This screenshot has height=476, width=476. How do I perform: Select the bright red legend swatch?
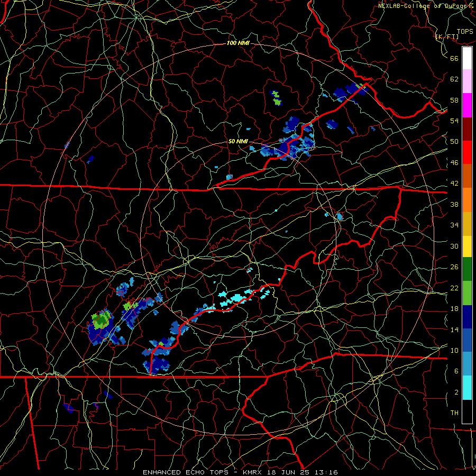[x=467, y=152]
